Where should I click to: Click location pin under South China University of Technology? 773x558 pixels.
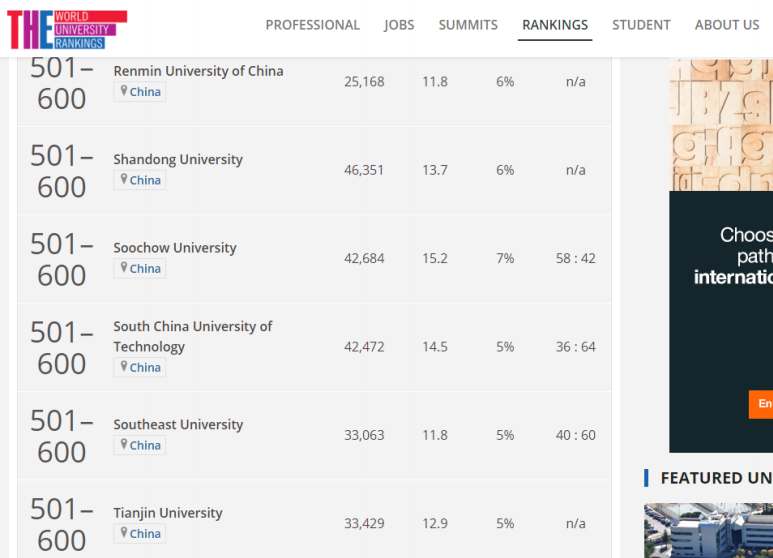pos(124,366)
